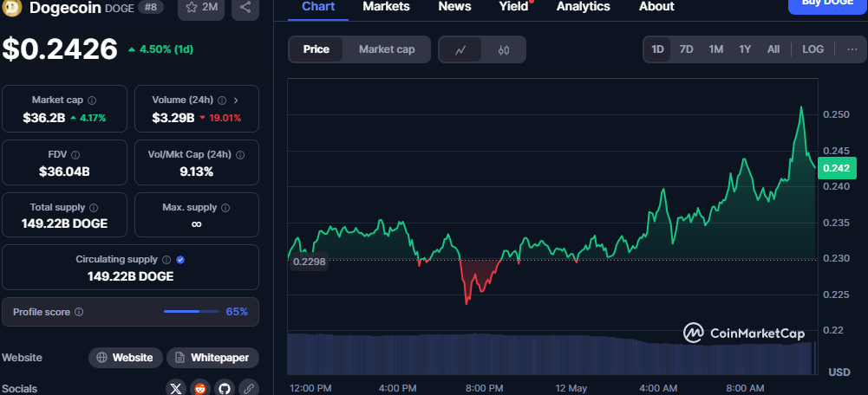Click the Dogecoin logo icon
868x395 pixels.
coord(13,8)
